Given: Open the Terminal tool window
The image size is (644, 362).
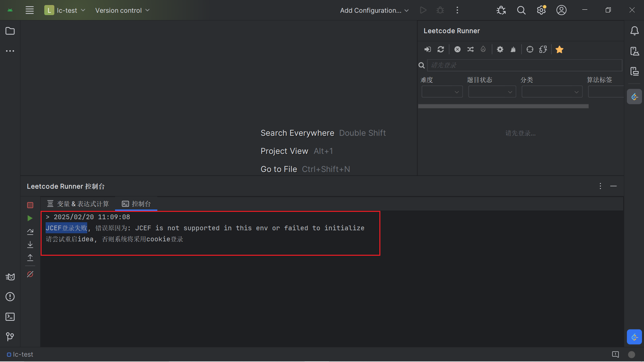Looking at the screenshot, I should [x=10, y=317].
